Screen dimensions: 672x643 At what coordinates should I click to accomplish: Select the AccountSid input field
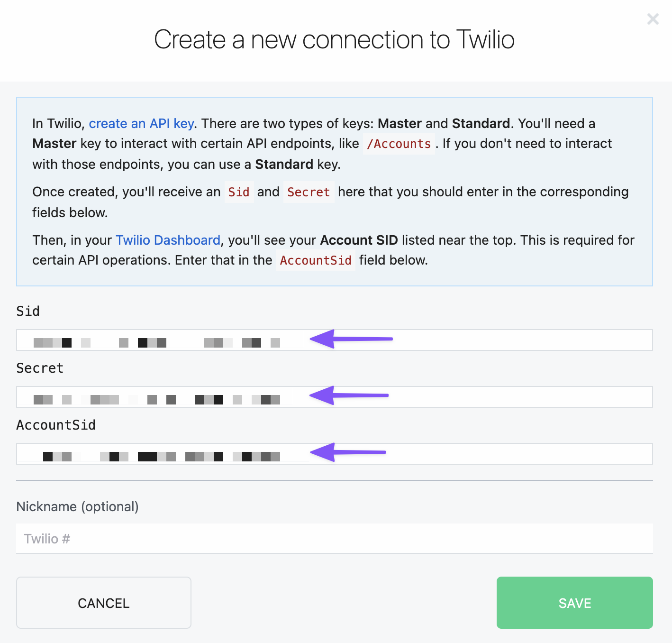click(x=474, y=454)
